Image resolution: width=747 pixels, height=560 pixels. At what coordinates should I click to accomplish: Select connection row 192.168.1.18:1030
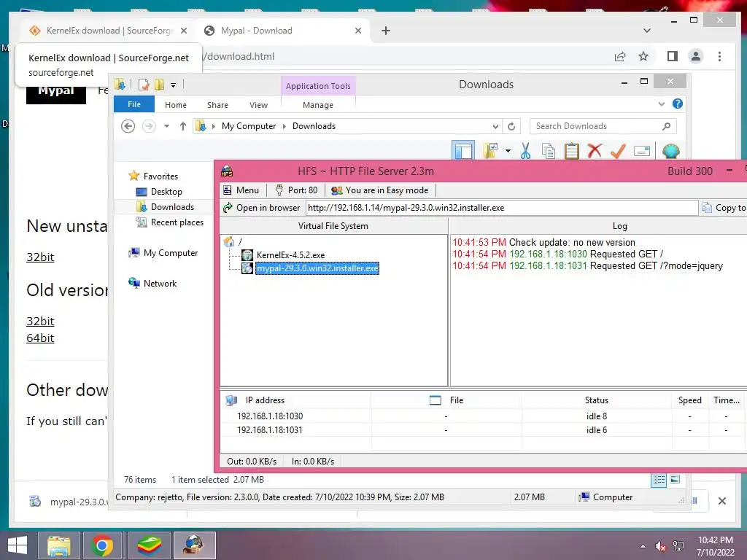tap(482, 416)
